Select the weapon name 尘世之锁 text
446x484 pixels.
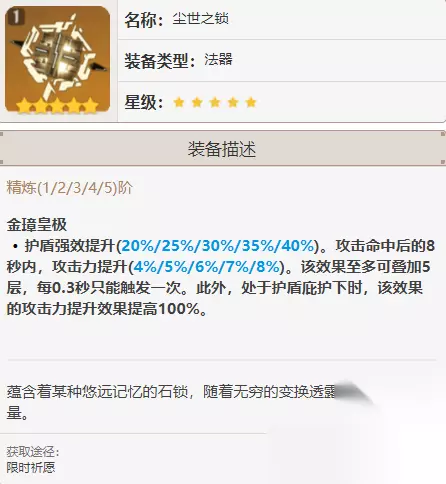pos(200,19)
